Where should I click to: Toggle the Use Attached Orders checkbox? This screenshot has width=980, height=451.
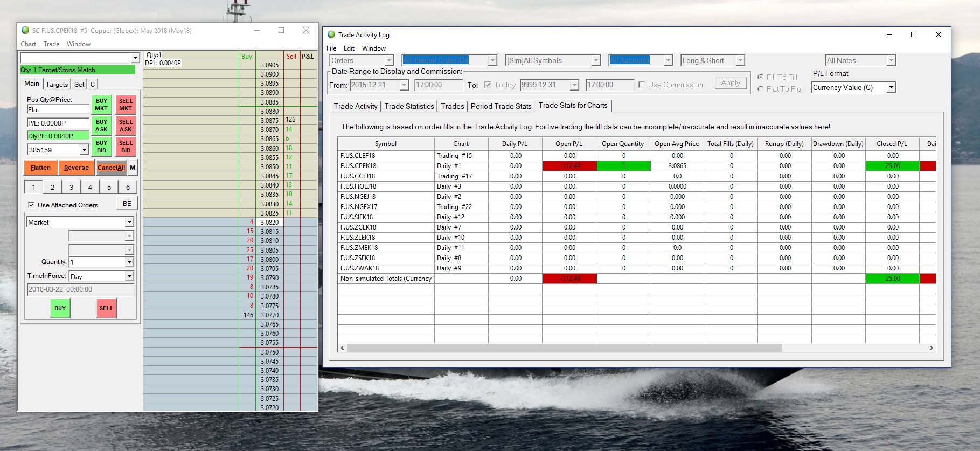[31, 205]
